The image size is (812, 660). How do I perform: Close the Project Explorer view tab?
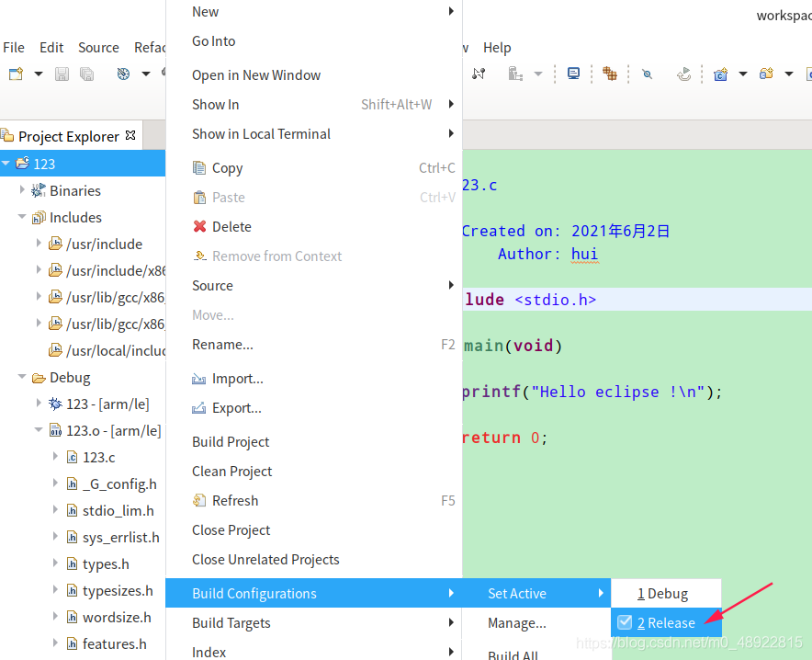pos(130,135)
